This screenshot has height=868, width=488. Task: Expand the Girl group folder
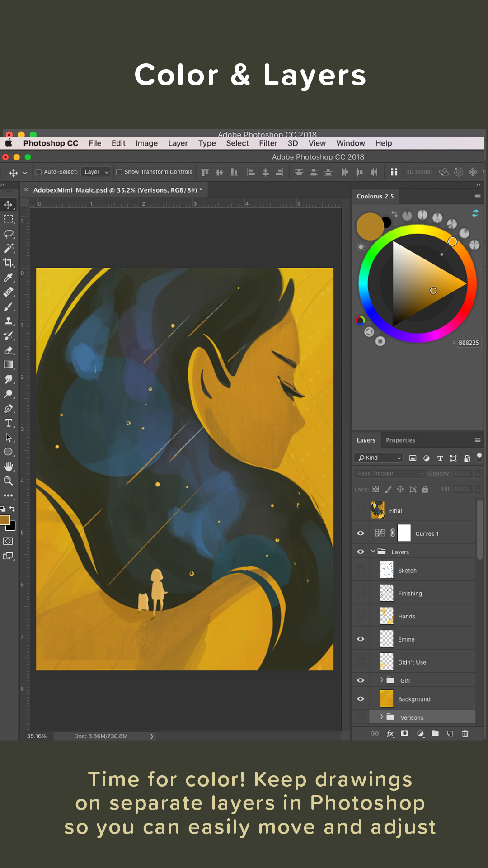click(382, 679)
